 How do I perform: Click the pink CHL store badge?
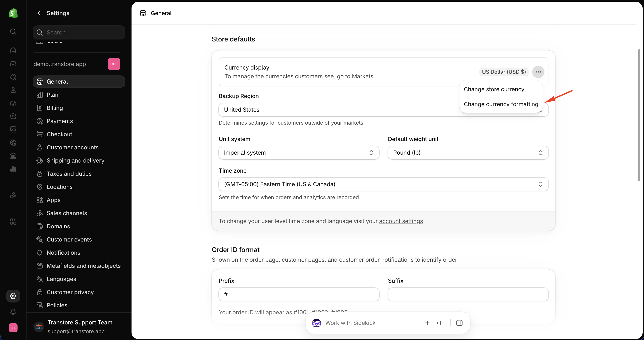click(x=114, y=64)
